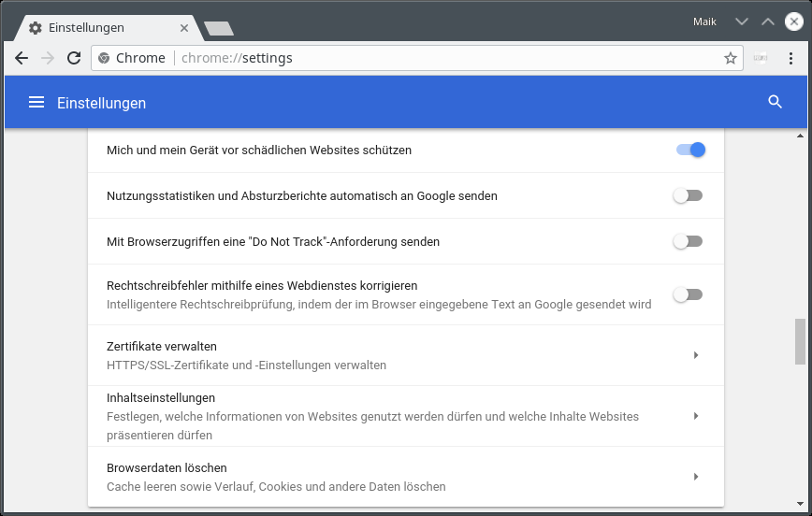
Task: Disable protection against harmful websites toggle
Action: 689,150
